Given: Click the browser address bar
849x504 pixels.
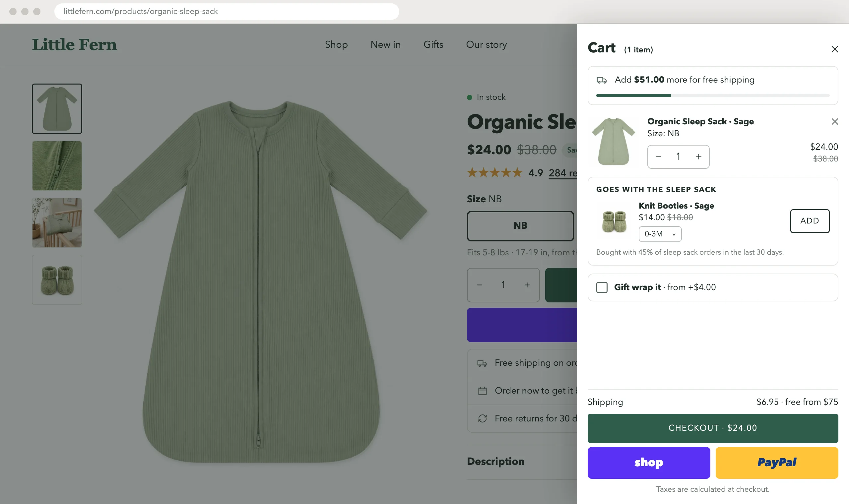Looking at the screenshot, I should [x=227, y=11].
